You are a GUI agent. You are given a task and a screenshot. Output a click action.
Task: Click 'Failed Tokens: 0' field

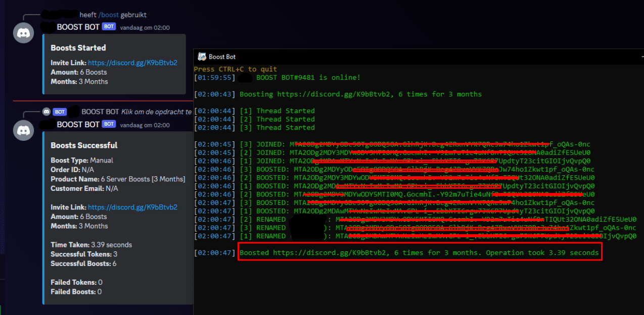point(76,282)
